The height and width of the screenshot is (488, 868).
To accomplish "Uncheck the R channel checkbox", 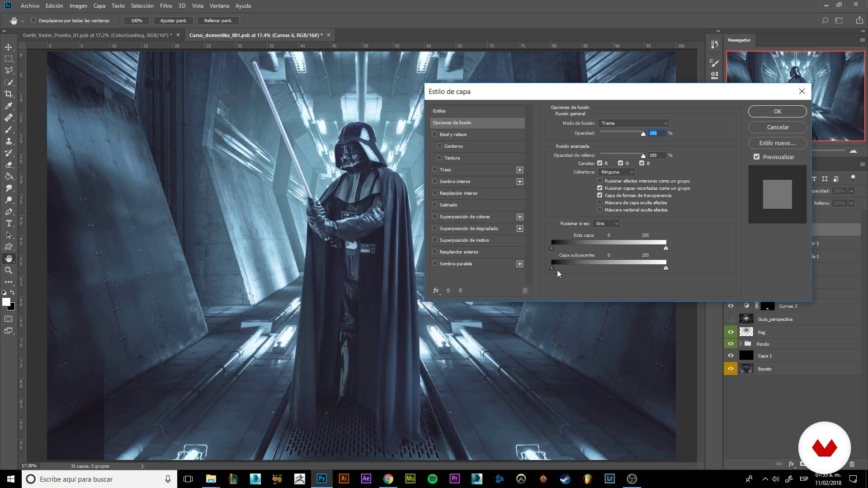I will 600,163.
